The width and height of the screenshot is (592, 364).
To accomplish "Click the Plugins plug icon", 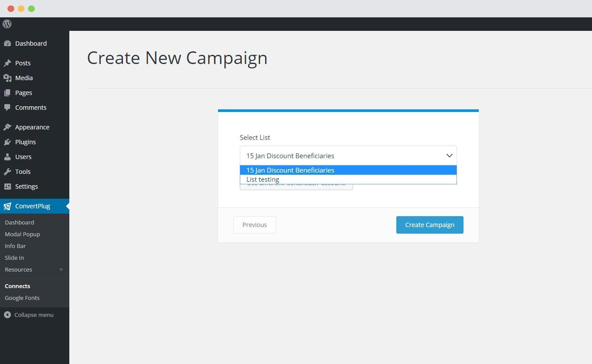I will pyautogui.click(x=8, y=142).
